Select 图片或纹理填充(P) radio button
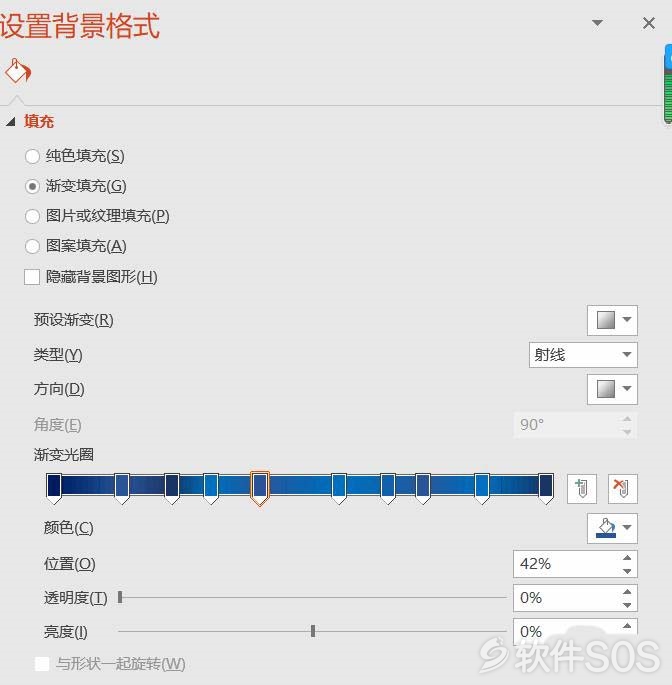 tap(32, 216)
